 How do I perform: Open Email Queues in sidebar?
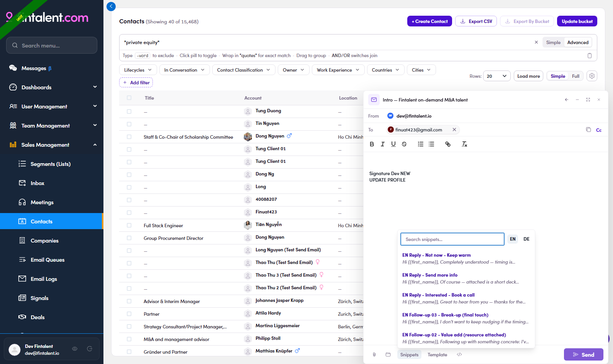[48, 260]
